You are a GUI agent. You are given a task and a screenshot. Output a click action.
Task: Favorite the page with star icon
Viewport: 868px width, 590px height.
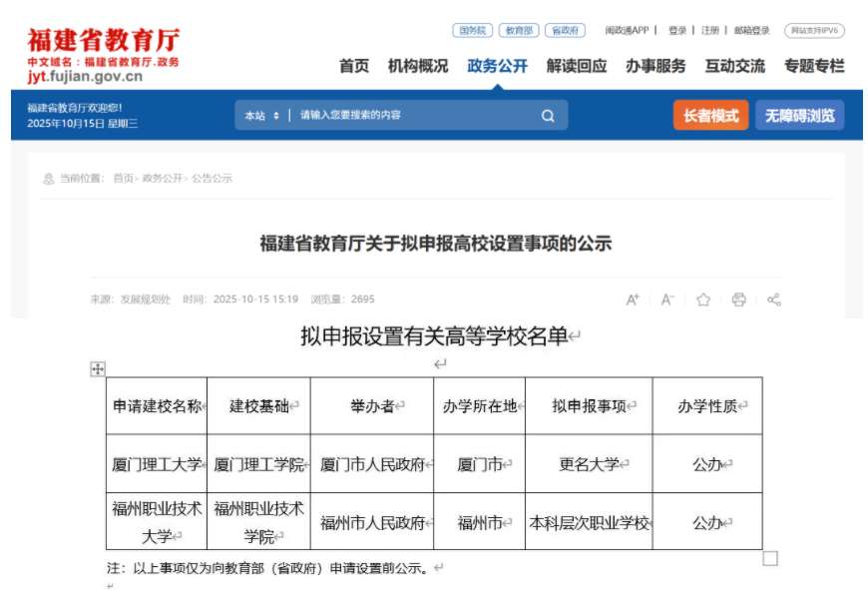(703, 299)
